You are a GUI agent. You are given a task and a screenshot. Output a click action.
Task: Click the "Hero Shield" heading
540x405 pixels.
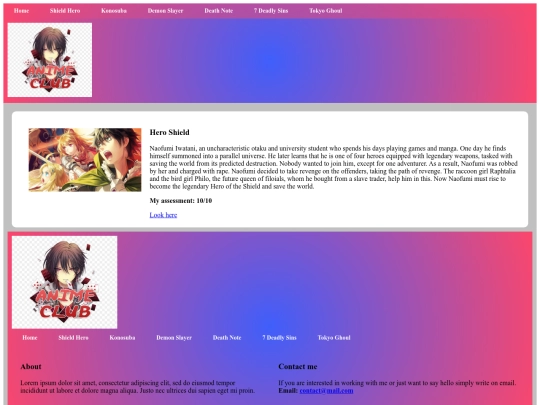coord(169,132)
